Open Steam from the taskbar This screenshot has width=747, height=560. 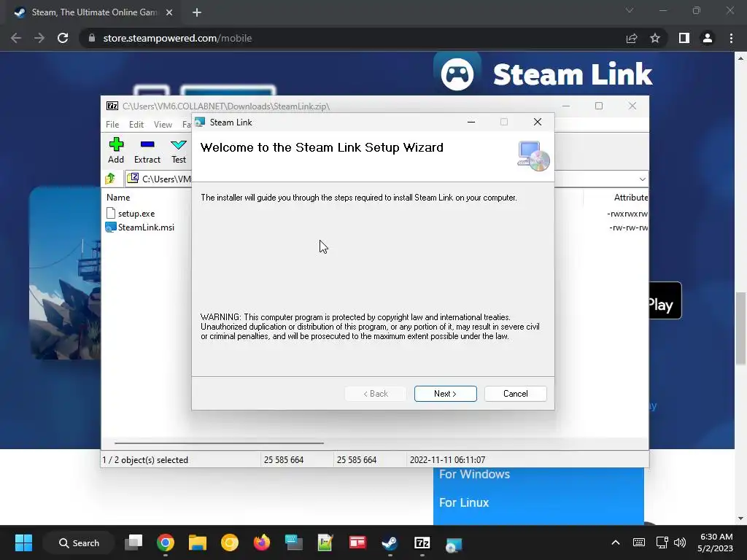coord(390,542)
